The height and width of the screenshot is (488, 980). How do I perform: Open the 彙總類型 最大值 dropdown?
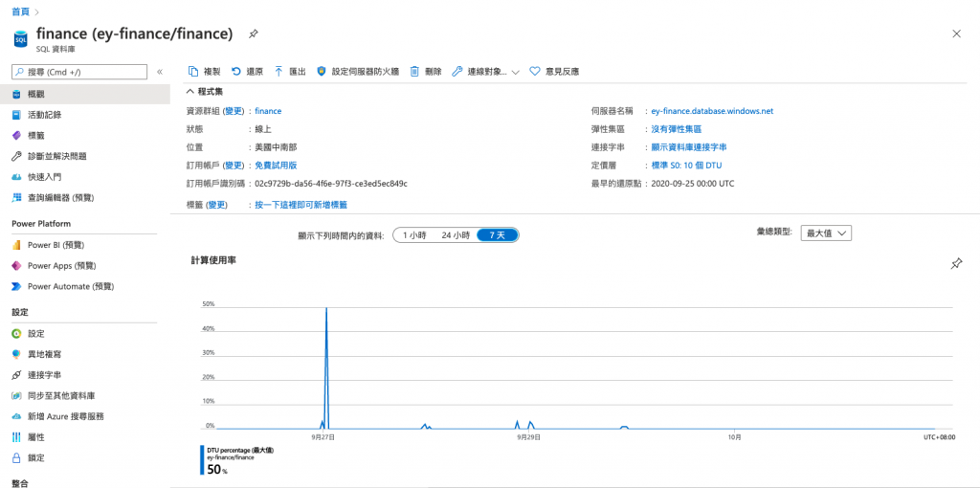pyautogui.click(x=826, y=233)
